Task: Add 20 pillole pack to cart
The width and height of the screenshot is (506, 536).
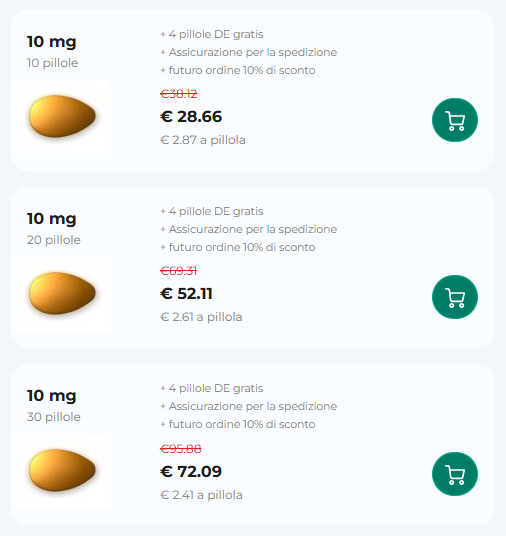Action: pos(455,297)
